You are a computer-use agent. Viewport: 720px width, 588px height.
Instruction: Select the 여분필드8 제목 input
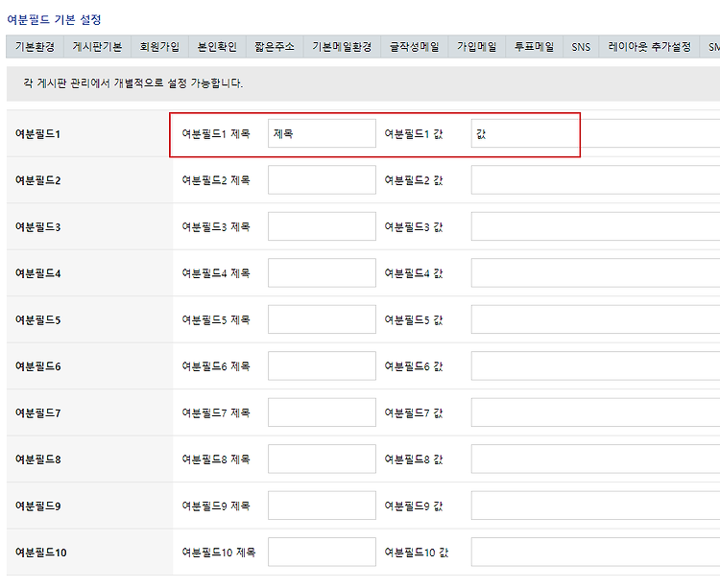click(322, 459)
